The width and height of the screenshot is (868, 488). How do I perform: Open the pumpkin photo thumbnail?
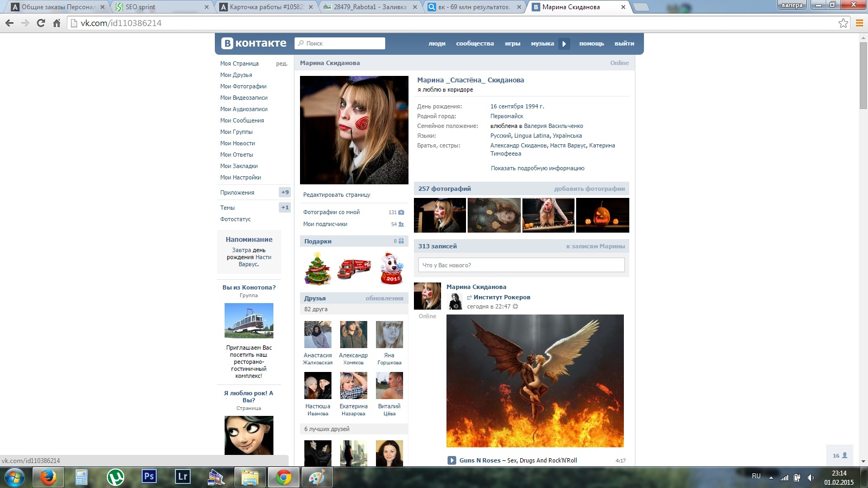coord(603,215)
